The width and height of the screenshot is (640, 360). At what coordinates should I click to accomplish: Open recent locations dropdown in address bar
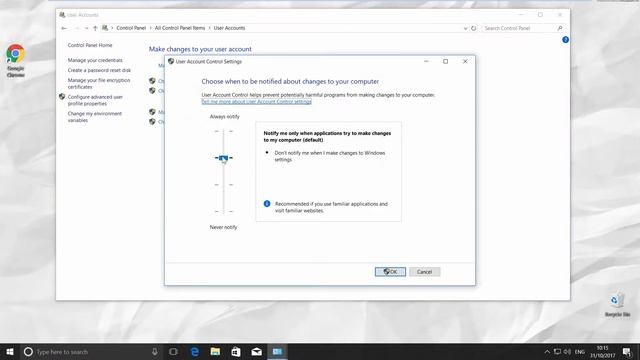coord(87,28)
